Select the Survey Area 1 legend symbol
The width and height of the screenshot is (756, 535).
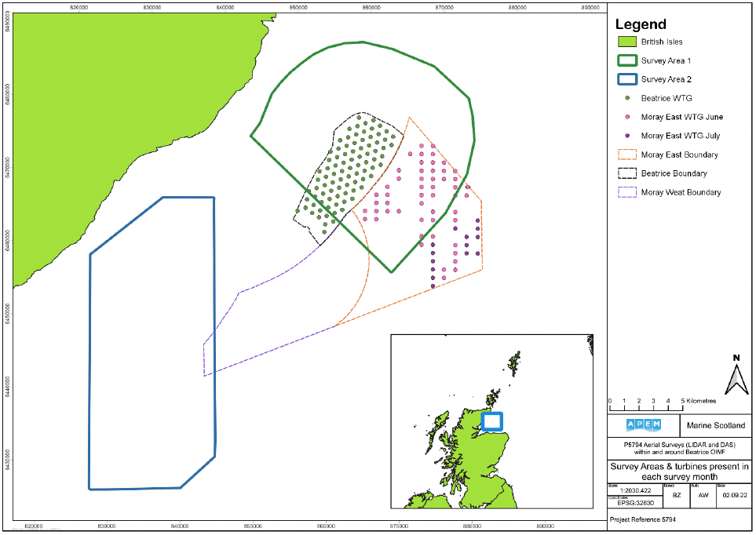[x=626, y=60]
